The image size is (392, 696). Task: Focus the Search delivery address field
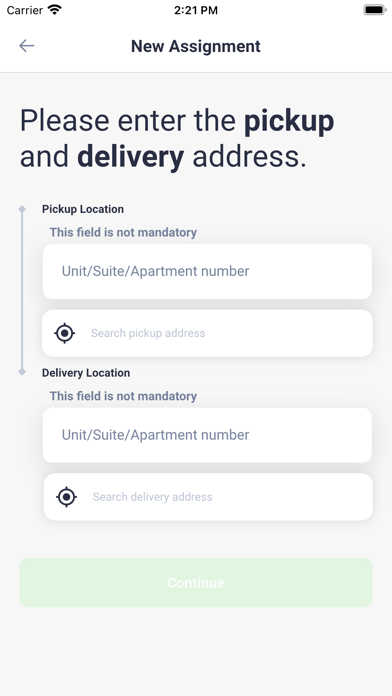[x=208, y=497]
